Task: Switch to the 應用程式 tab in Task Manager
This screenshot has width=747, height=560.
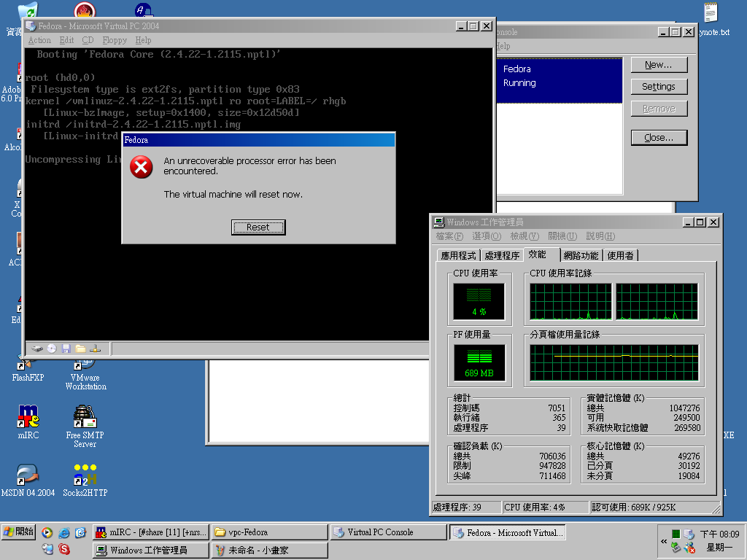Action: pos(458,256)
